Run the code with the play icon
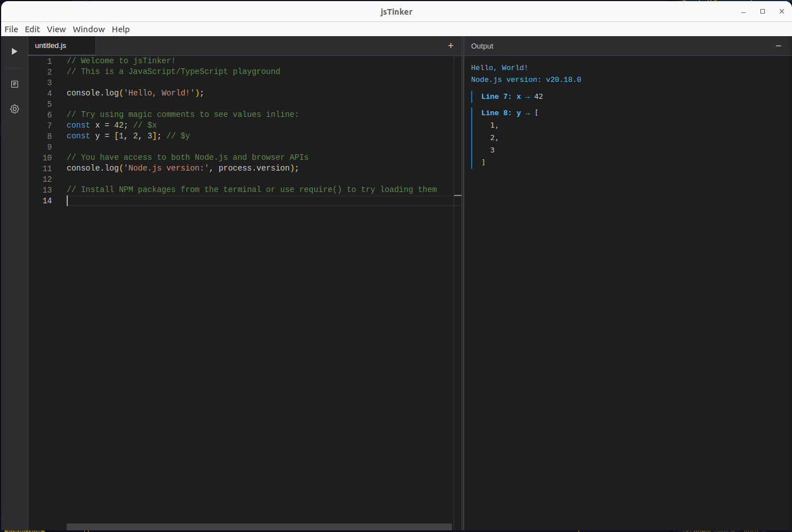The width and height of the screenshot is (792, 532). [14, 51]
